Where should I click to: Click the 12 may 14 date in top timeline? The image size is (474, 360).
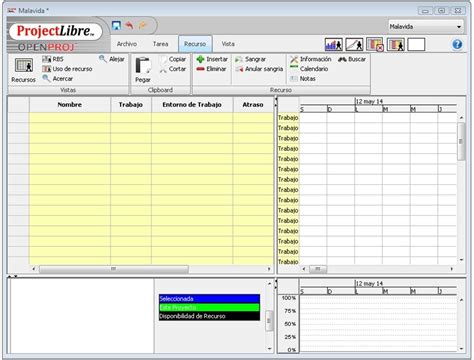[369, 101]
